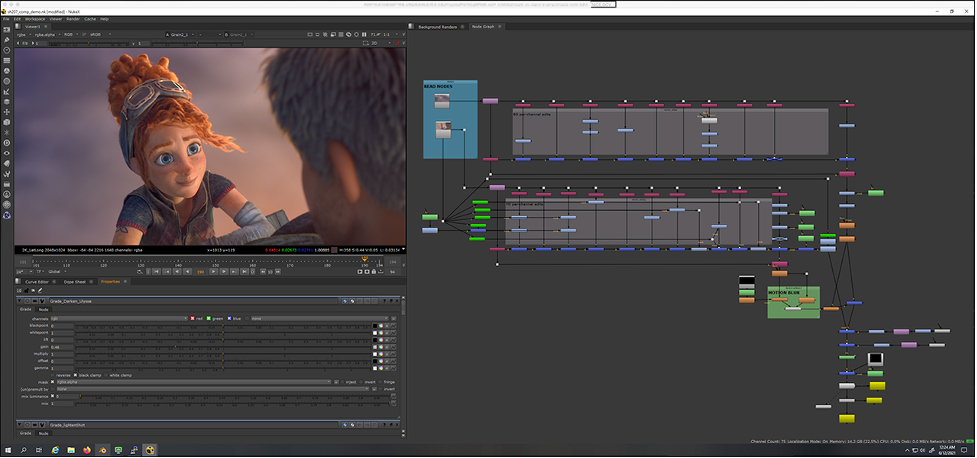
Task: Open the sRGB viewer process dropdown
Action: coord(100,34)
